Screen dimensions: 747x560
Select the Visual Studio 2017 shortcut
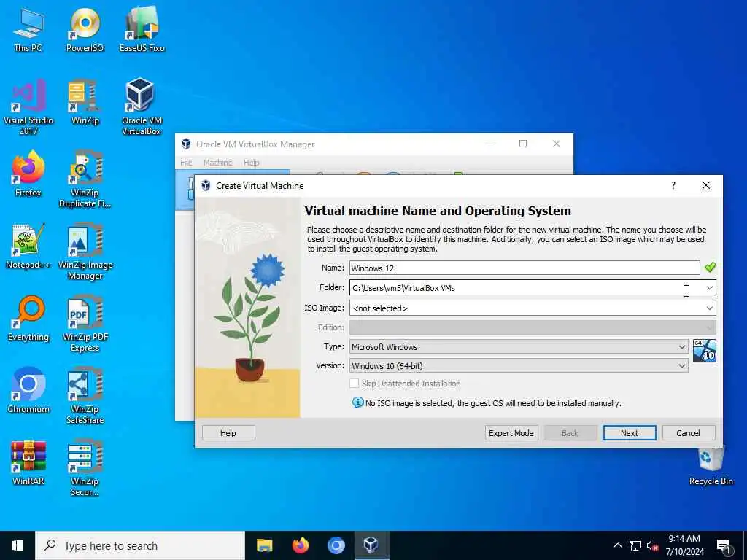click(x=28, y=106)
